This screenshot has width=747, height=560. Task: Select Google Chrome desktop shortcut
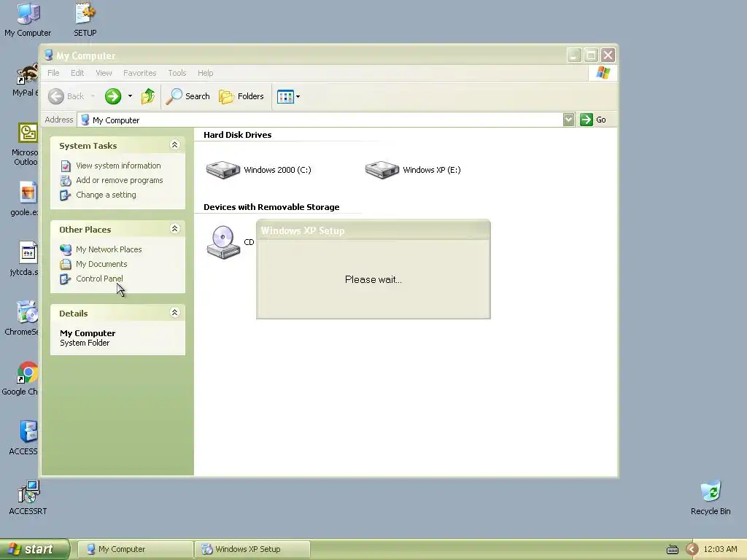(x=20, y=378)
